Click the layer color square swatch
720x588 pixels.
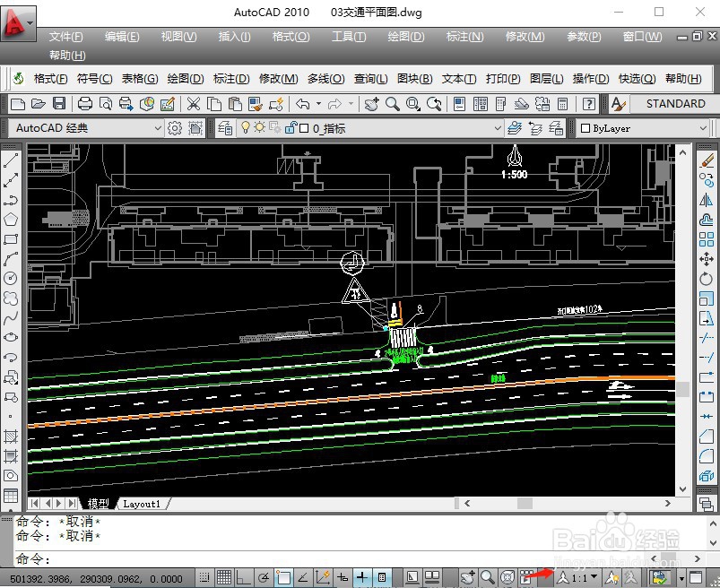(304, 128)
